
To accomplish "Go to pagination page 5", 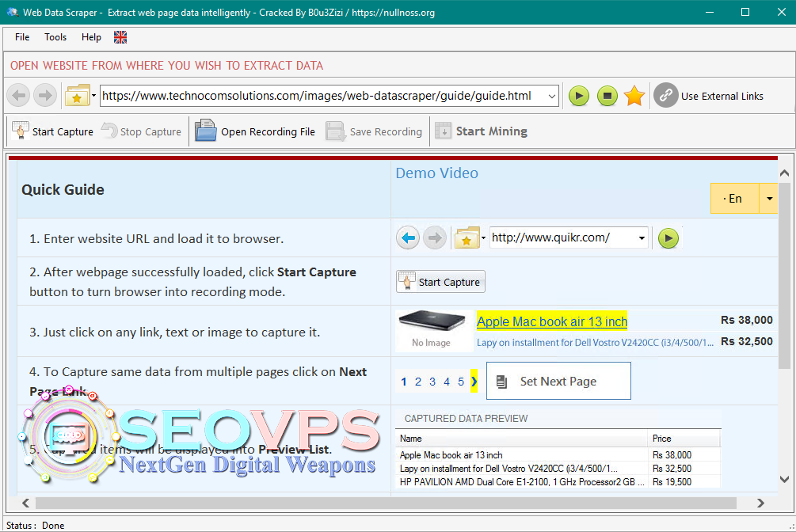I will coord(461,382).
